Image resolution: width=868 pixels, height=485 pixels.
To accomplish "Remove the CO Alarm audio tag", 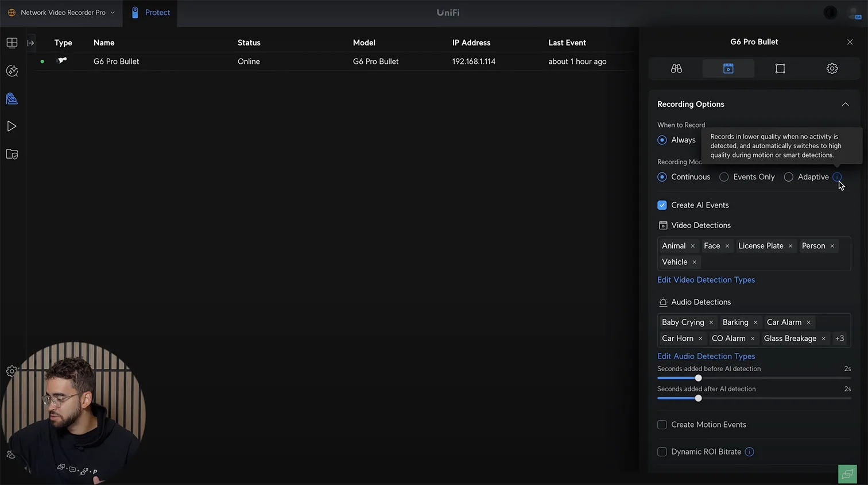I will coord(753,338).
